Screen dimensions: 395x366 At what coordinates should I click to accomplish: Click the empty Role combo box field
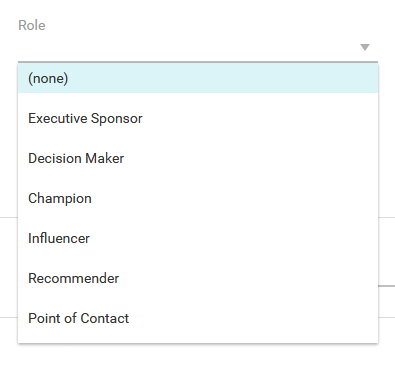click(x=198, y=47)
